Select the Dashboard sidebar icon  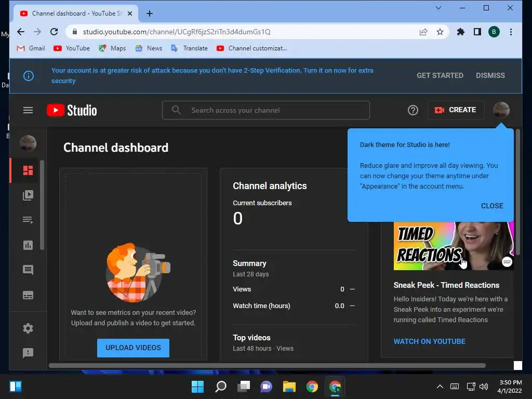coord(28,170)
